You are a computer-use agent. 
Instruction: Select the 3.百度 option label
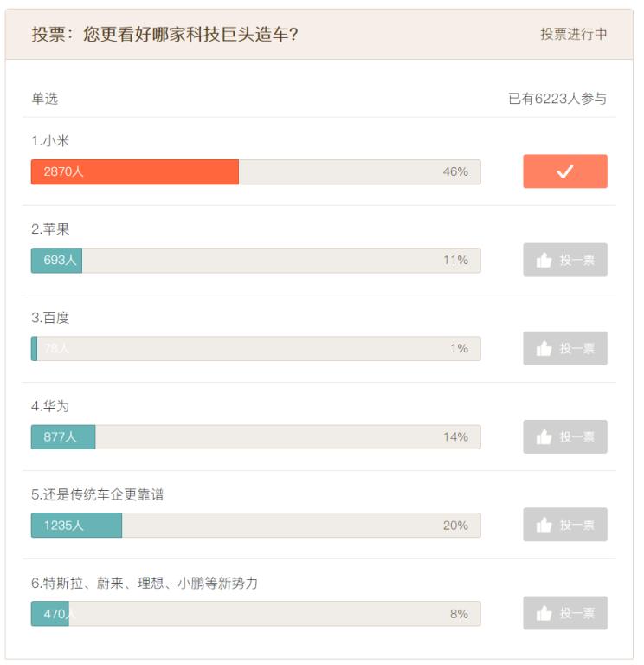[x=50, y=318]
